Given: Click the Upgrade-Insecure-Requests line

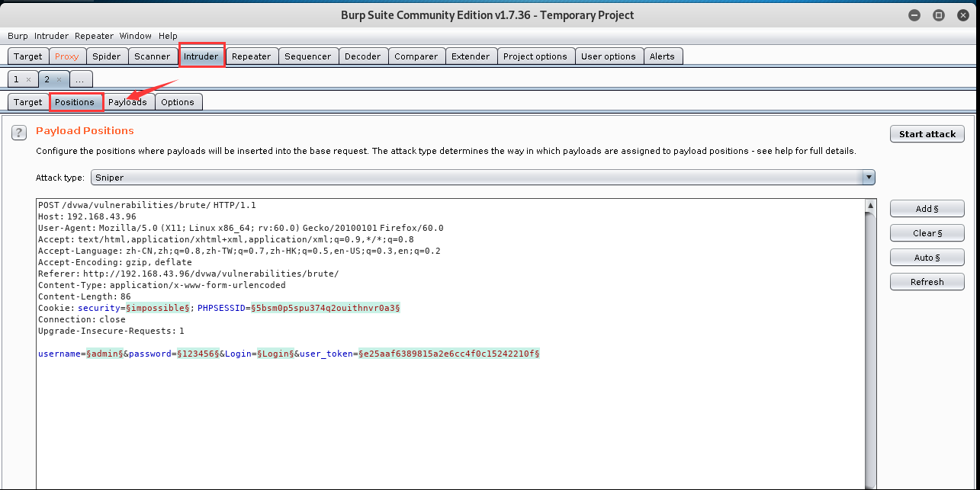Looking at the screenshot, I should (111, 331).
